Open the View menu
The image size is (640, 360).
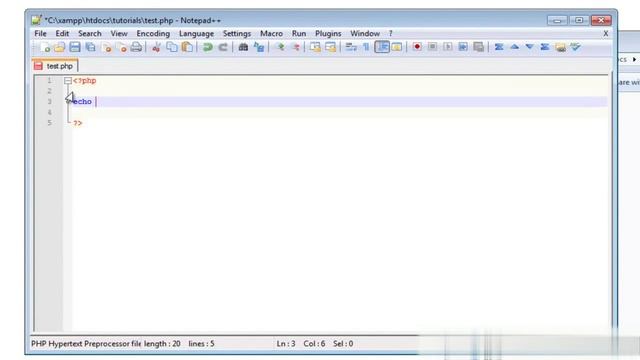point(119,33)
